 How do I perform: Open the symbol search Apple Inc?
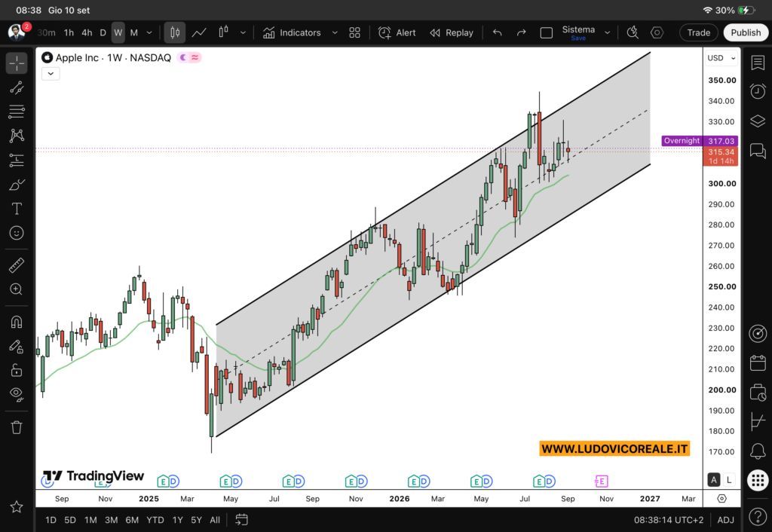tap(77, 57)
